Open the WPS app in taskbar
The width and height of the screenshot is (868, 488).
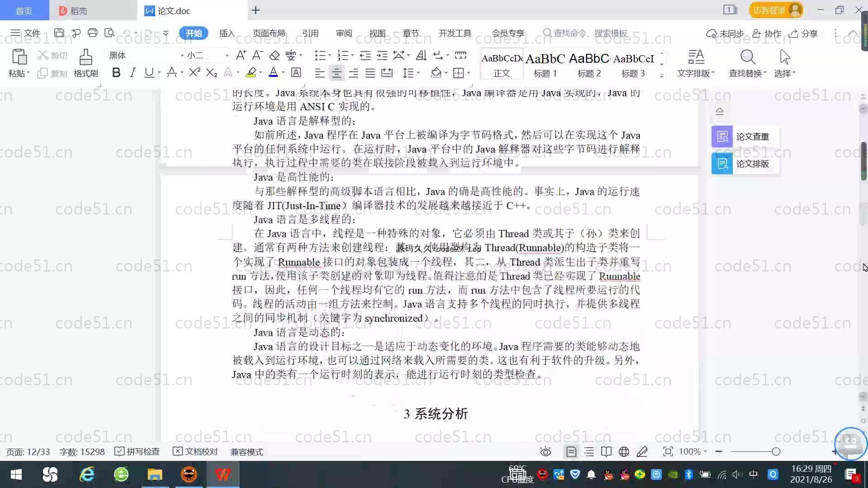click(x=222, y=474)
